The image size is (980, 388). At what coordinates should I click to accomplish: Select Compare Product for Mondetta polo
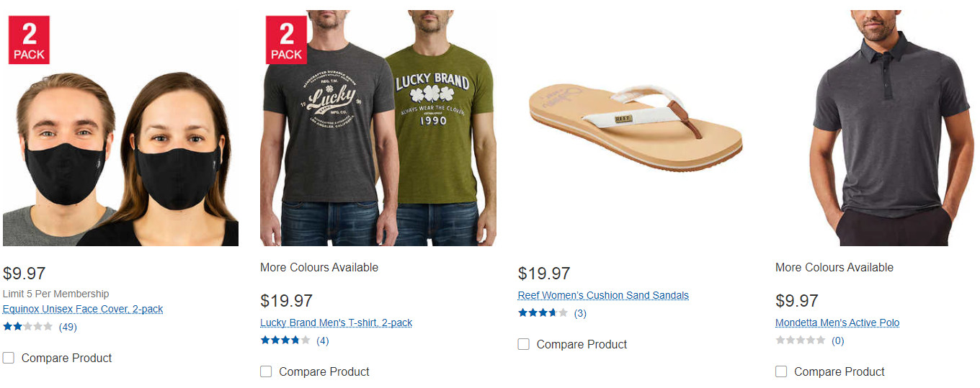tap(781, 371)
